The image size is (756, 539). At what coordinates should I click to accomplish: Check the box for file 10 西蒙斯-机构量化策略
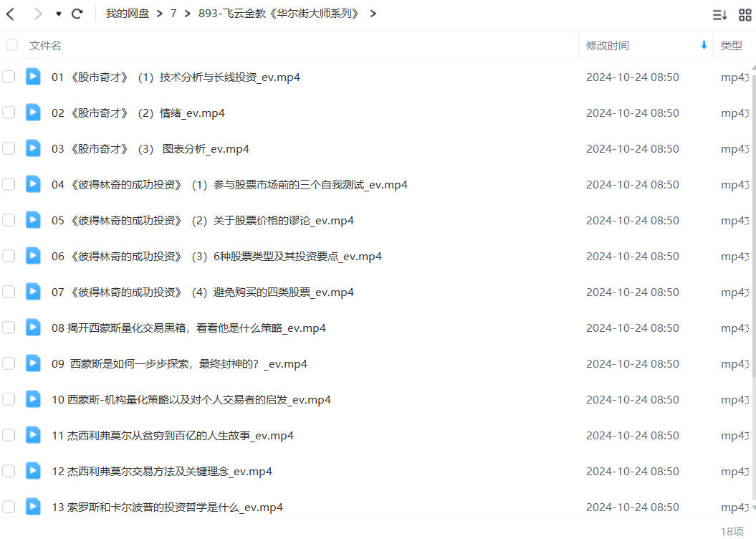point(9,399)
